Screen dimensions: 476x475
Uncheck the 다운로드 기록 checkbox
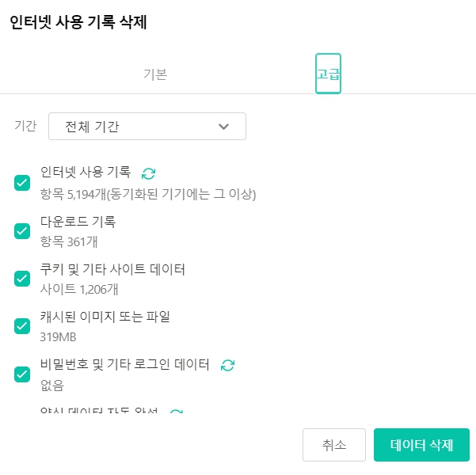click(x=22, y=231)
